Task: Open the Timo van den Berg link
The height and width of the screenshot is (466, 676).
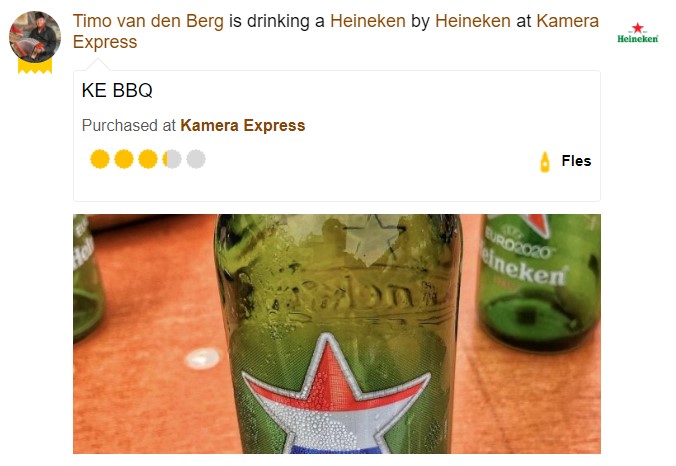Action: pos(148,21)
